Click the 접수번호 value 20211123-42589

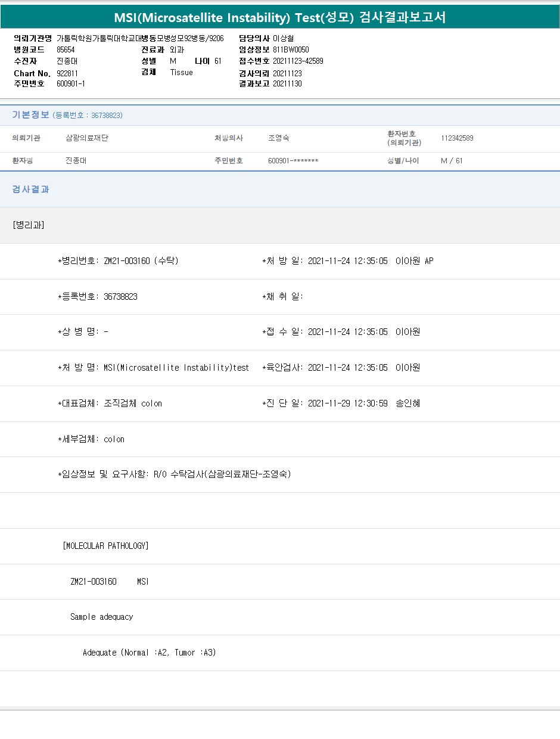298,61
